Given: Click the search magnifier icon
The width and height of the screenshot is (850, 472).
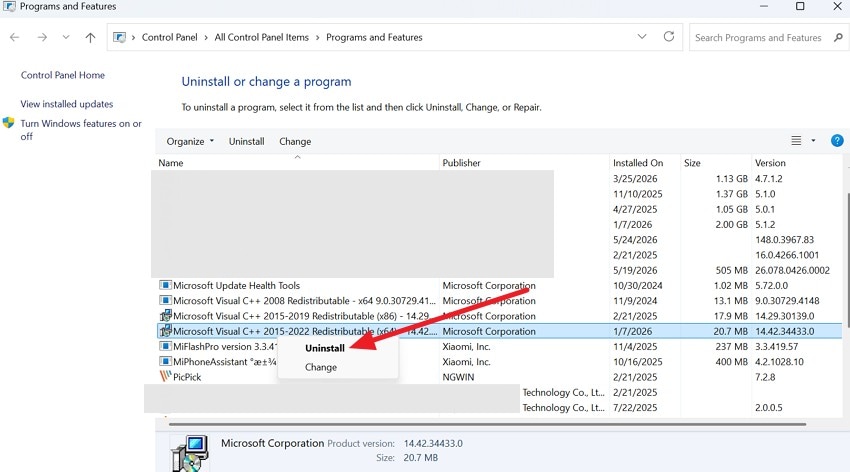Looking at the screenshot, I should [838, 37].
